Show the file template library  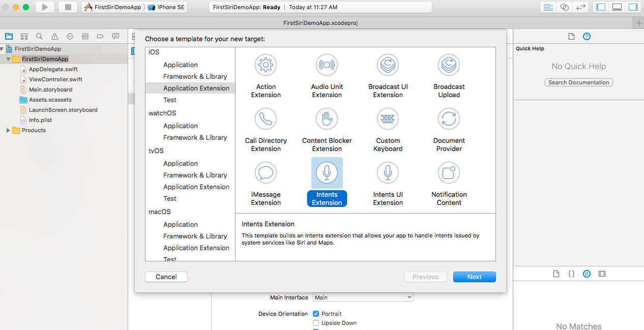[x=556, y=274]
